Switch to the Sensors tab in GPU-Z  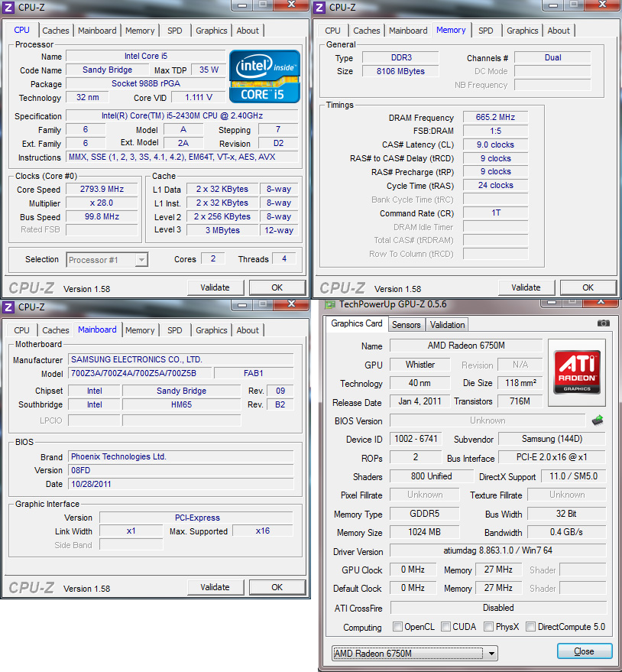click(406, 325)
